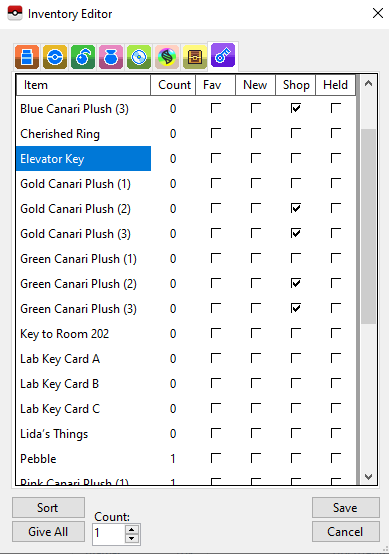
Task: Open the treasure chest pouch tab
Action: pos(195,57)
